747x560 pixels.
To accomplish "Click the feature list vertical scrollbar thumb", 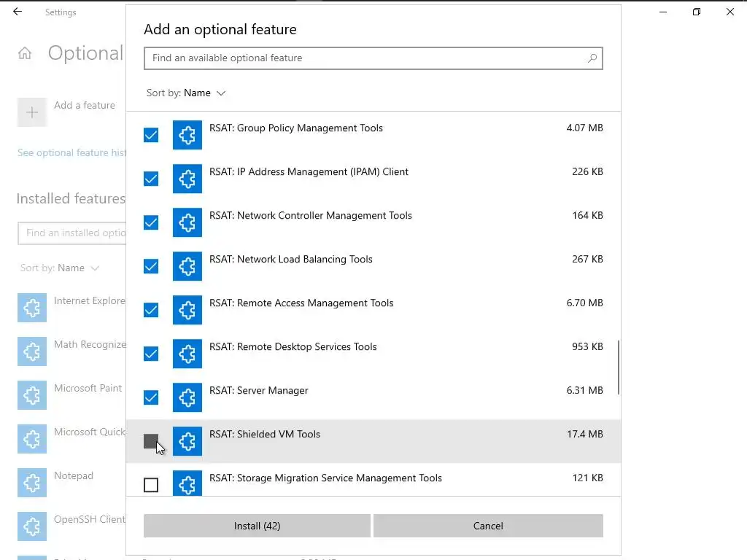I will pyautogui.click(x=619, y=367).
